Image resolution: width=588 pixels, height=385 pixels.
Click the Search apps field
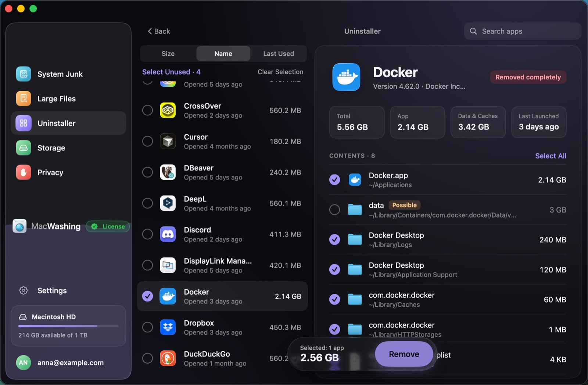tap(523, 31)
